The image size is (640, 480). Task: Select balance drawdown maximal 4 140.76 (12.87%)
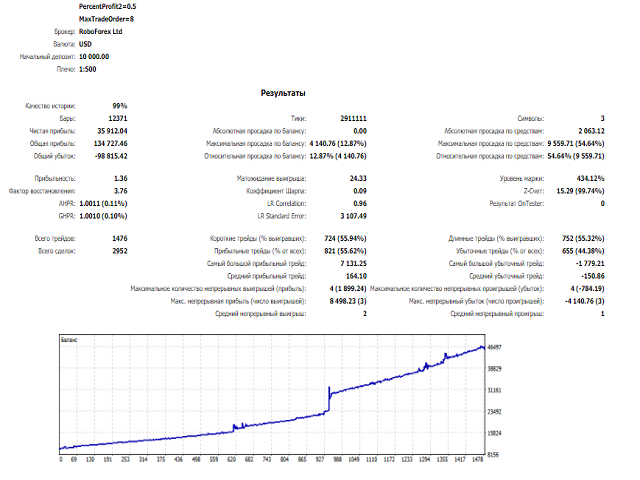(x=338, y=144)
